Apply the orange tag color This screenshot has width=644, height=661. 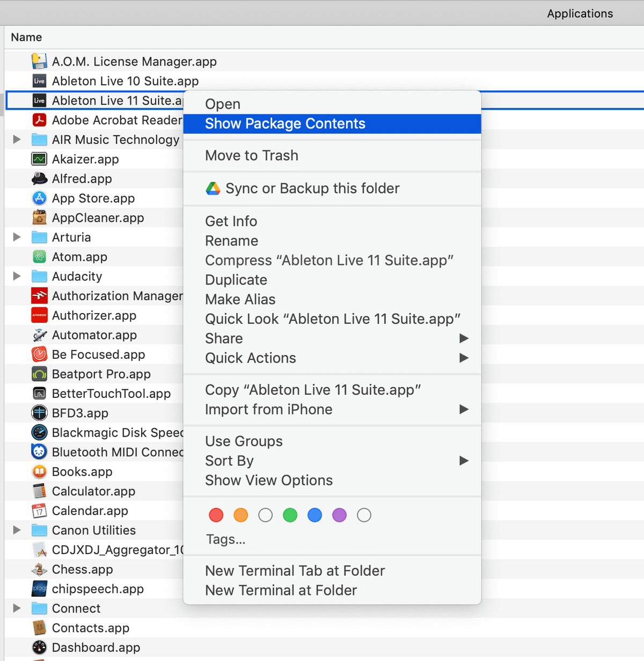(241, 515)
